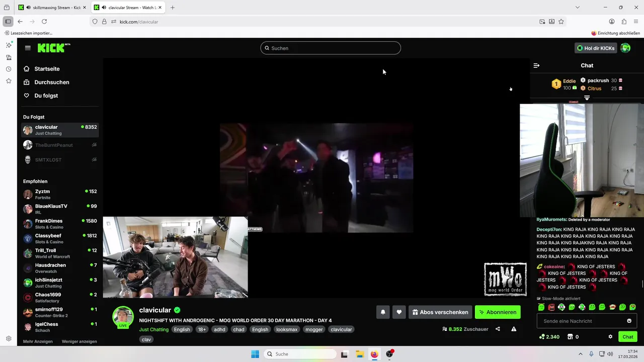Click the notification bell for clavicular
644x362 pixels.
[x=383, y=312]
